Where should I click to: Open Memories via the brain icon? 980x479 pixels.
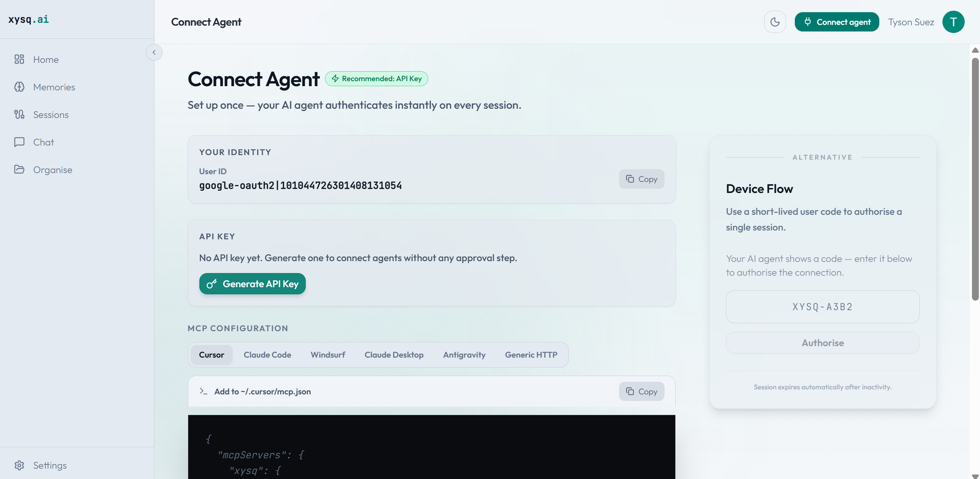click(x=19, y=87)
